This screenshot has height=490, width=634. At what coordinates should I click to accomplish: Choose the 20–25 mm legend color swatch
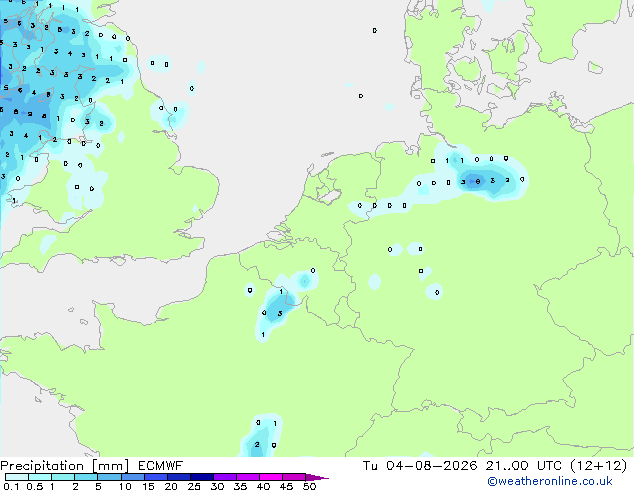click(x=179, y=477)
